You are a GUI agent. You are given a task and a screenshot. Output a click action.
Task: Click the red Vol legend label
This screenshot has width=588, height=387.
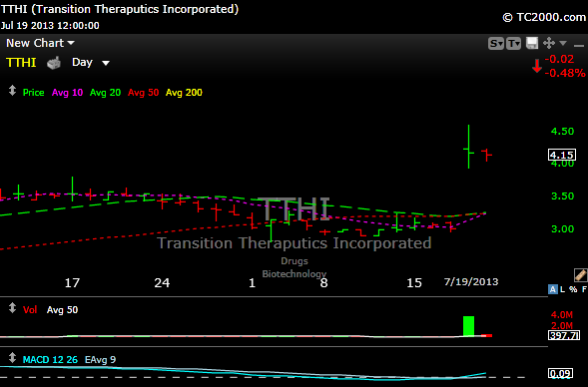coord(30,310)
